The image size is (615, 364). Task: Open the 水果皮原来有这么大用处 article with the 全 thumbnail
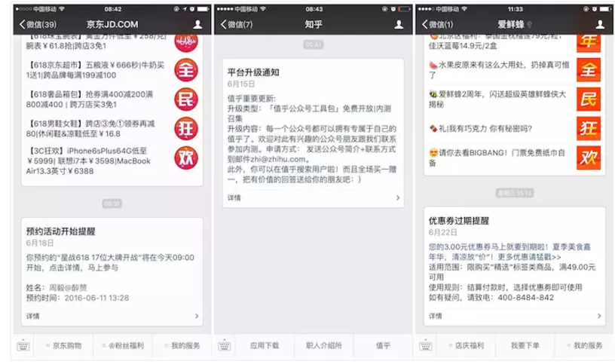(x=514, y=70)
